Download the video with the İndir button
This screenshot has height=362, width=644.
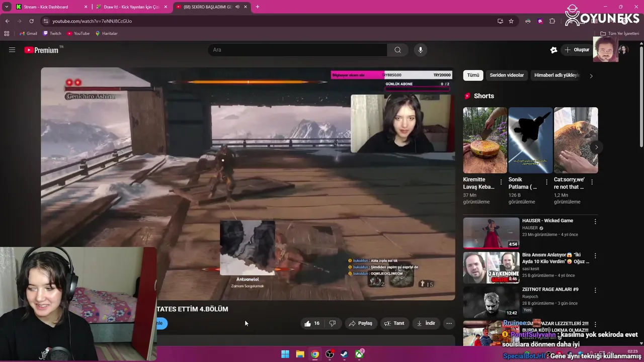(x=426, y=323)
